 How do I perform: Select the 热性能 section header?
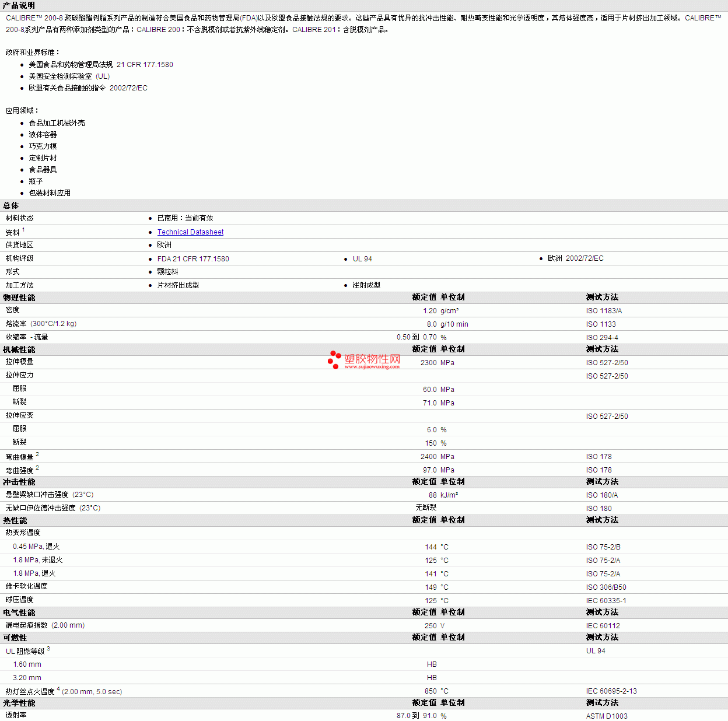pos(15,520)
